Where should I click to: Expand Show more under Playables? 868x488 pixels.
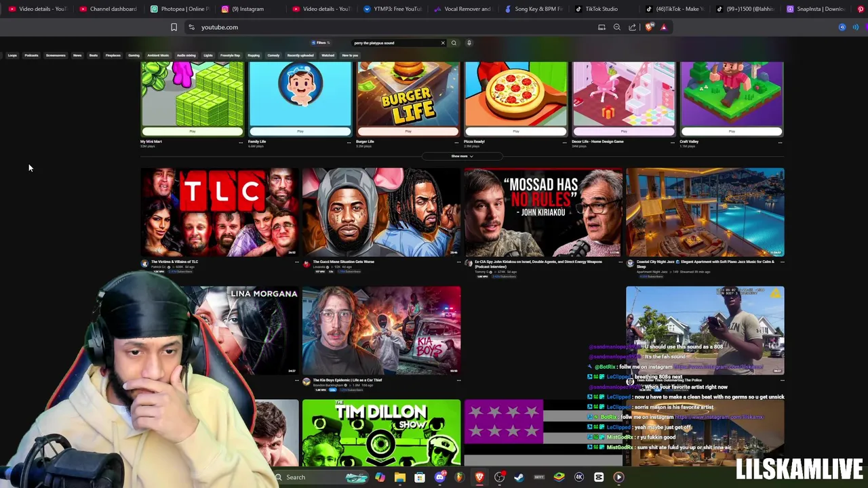[462, 156]
